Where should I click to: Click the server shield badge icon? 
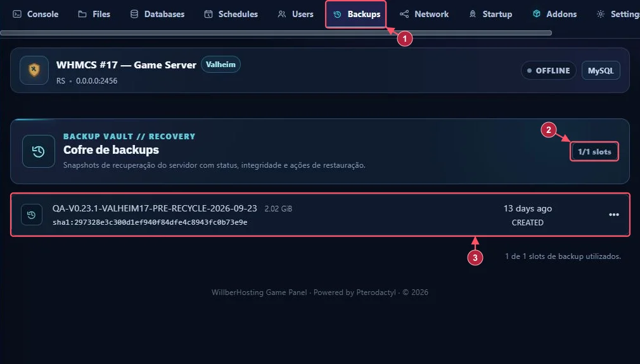click(34, 70)
